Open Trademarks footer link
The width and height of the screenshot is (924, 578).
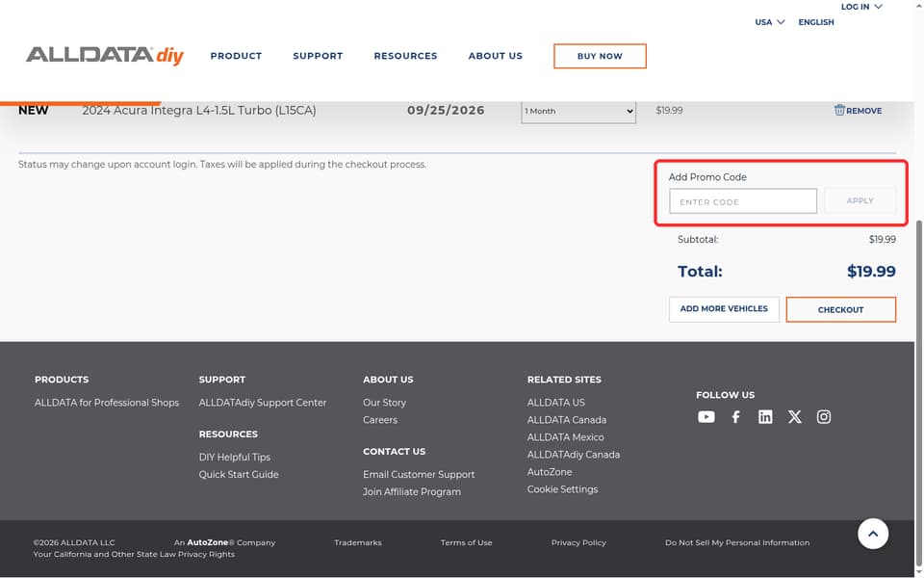[358, 542]
